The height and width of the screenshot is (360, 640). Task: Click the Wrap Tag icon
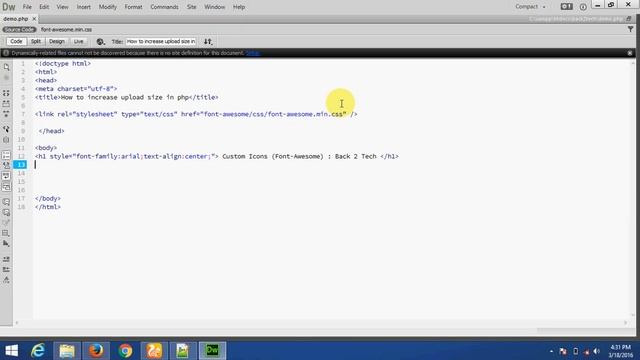pos(6,223)
